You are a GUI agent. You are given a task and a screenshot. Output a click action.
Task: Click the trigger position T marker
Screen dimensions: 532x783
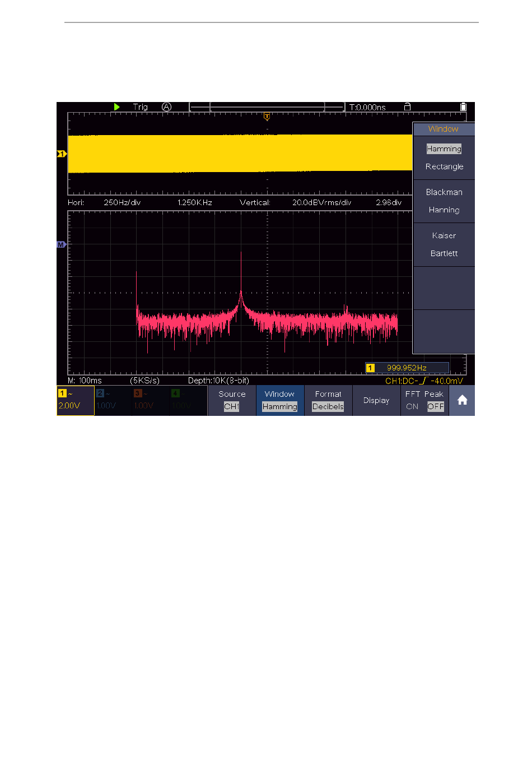click(267, 117)
